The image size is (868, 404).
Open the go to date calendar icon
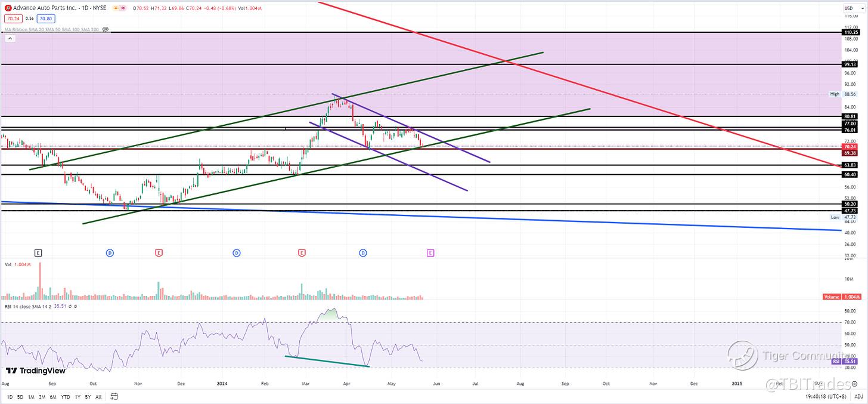point(114,396)
